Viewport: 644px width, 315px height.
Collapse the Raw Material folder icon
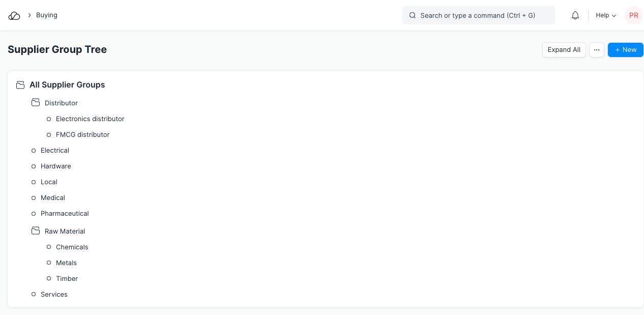pyautogui.click(x=35, y=231)
